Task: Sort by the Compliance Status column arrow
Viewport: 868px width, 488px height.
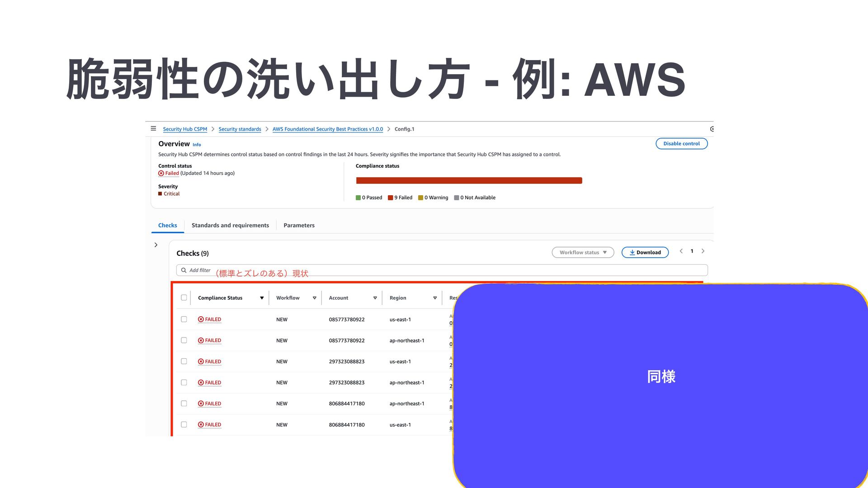Action: coord(262,298)
